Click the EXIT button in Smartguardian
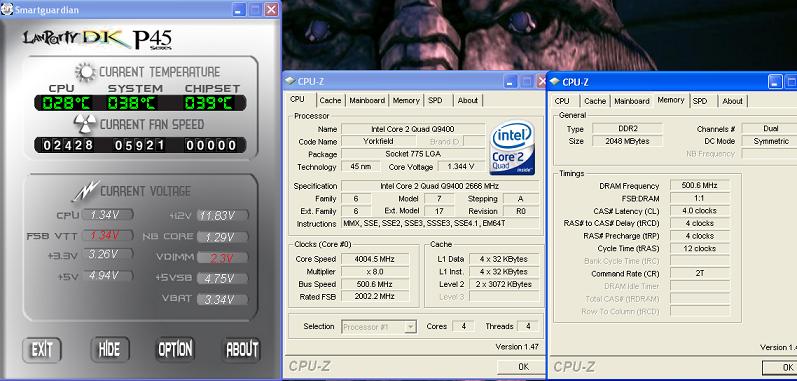 (42, 350)
